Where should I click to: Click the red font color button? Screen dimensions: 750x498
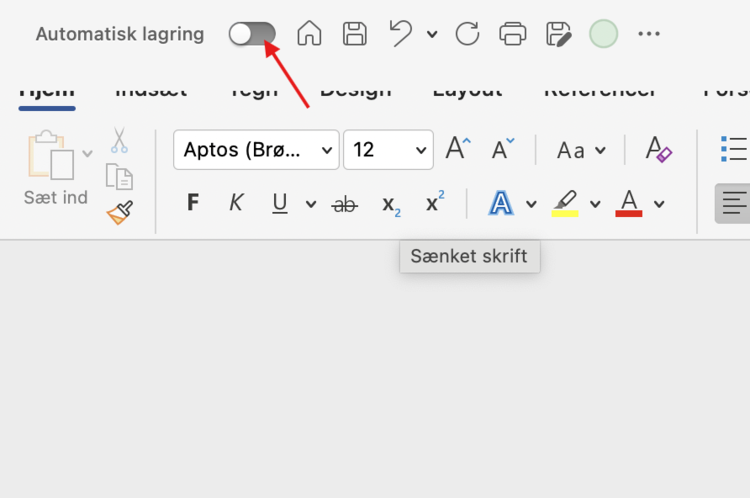coord(629,204)
